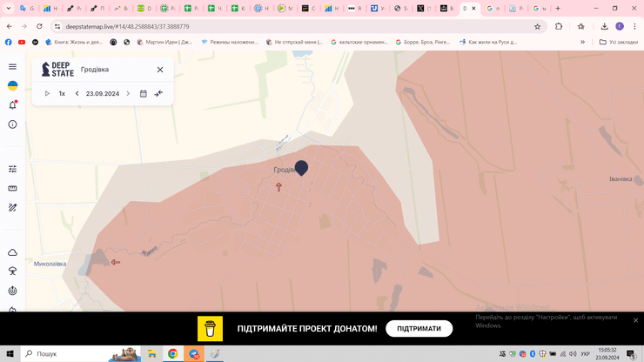Viewport: 644px width, 362px height.
Task: Play the map history timeline
Action: [47, 94]
